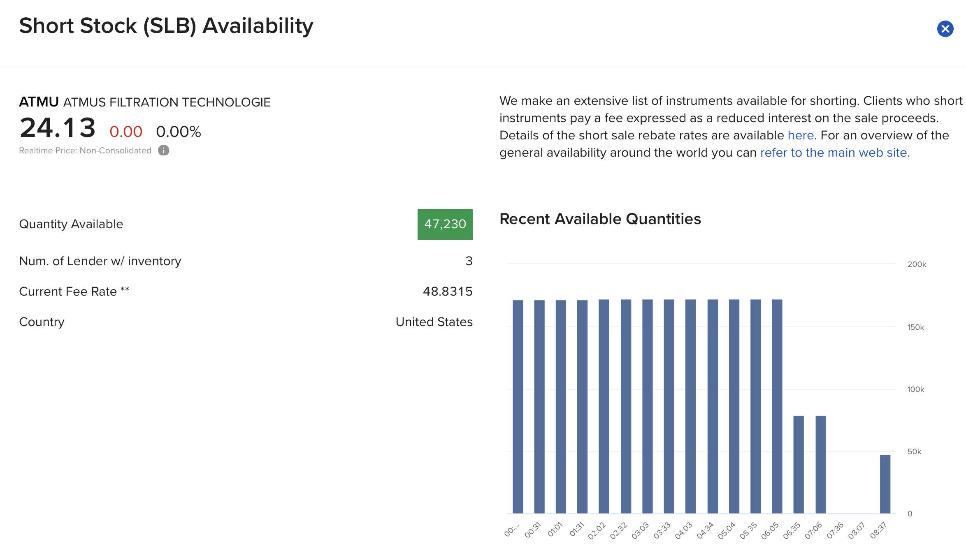Select the 06:35 bar in the chart
Viewport: 966px width, 560px height.
[799, 464]
